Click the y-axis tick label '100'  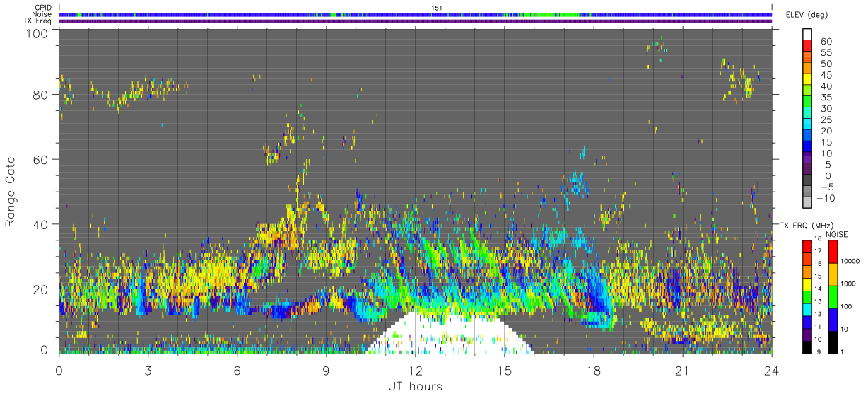pyautogui.click(x=38, y=33)
